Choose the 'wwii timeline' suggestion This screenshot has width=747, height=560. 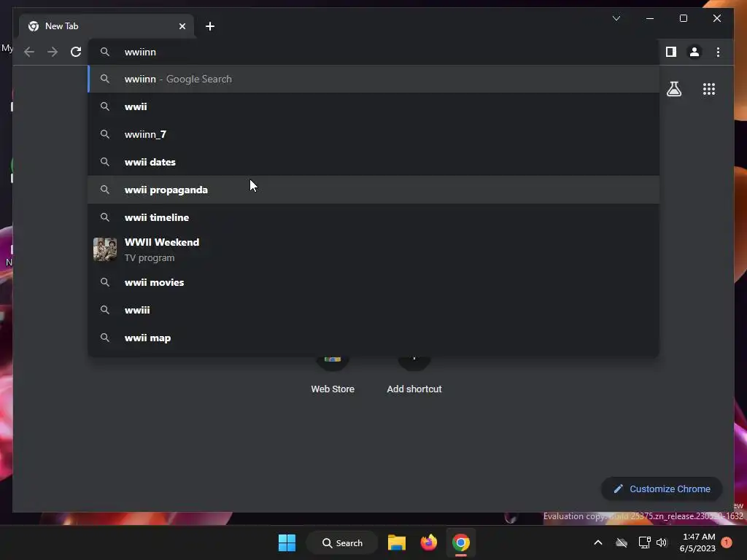pyautogui.click(x=374, y=217)
